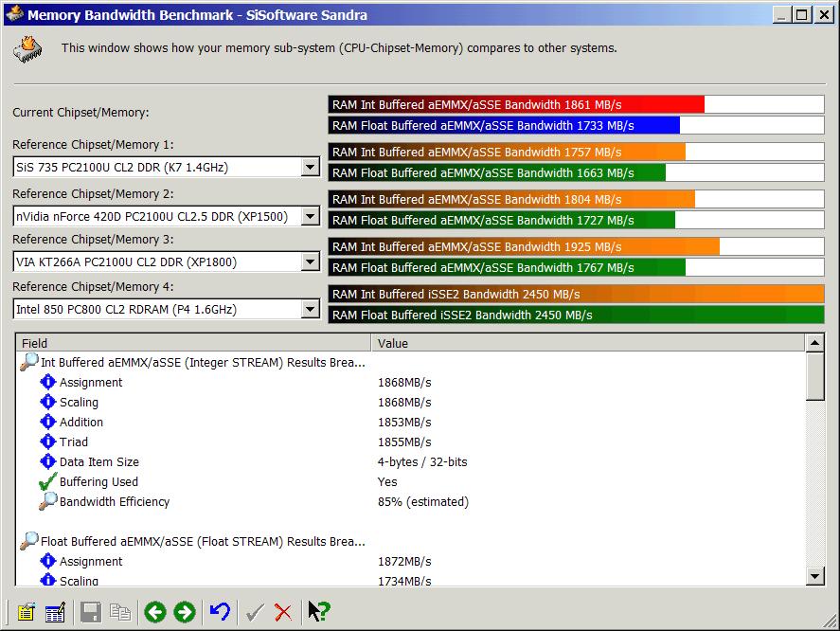Viewport: 840px width, 631px height.
Task: Click info icon next to Addition row
Action: [x=47, y=422]
